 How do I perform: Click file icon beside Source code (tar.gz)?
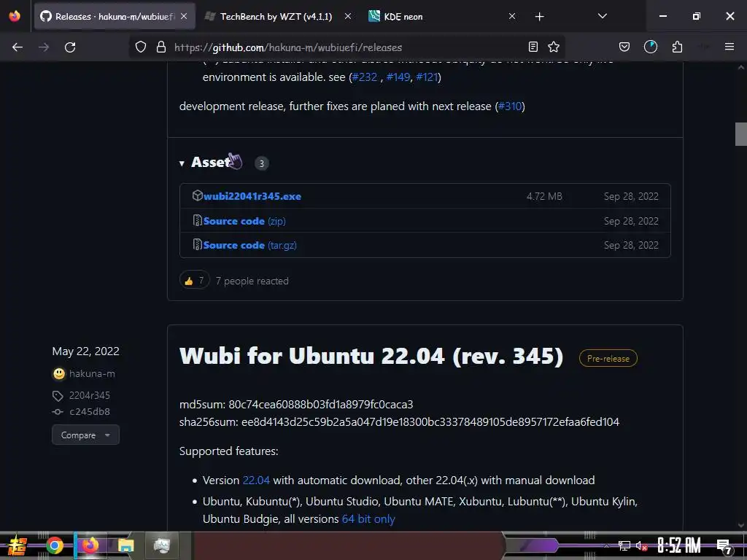(197, 245)
